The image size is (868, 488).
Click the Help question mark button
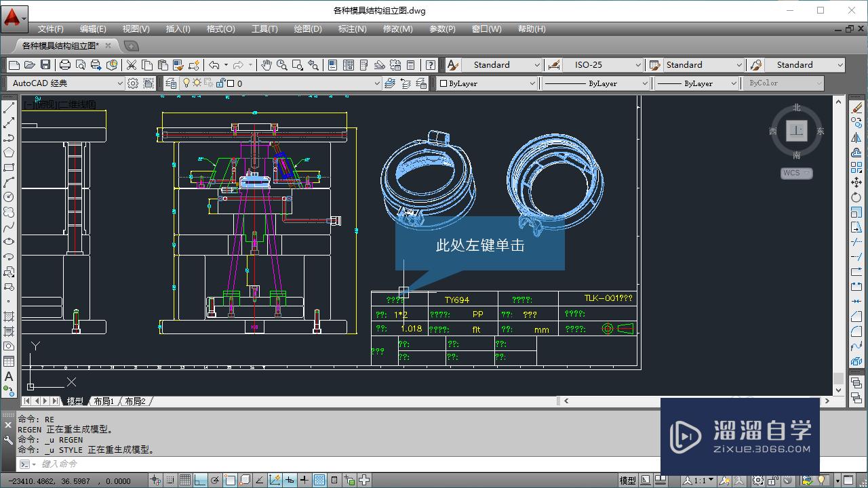(430, 64)
